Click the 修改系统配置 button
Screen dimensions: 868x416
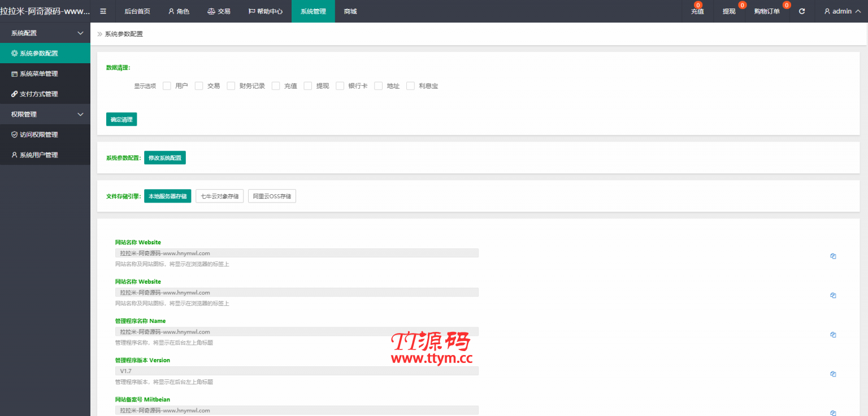[x=165, y=158]
